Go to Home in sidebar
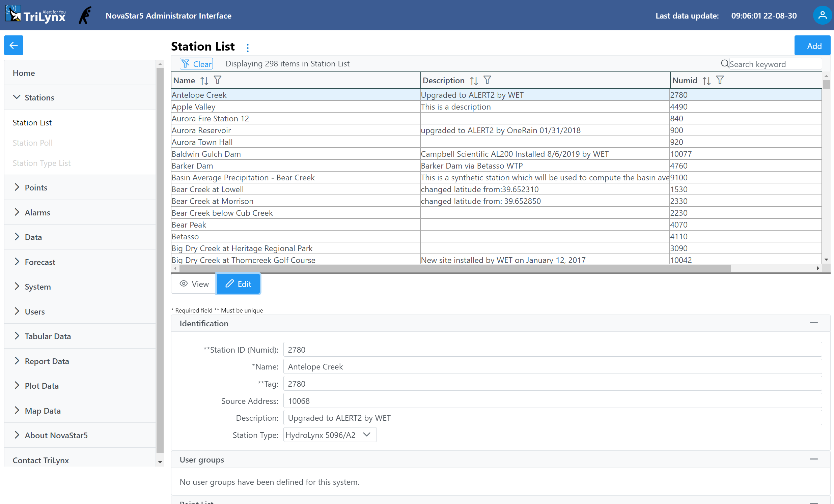Viewport: 834px width, 504px height. click(24, 73)
